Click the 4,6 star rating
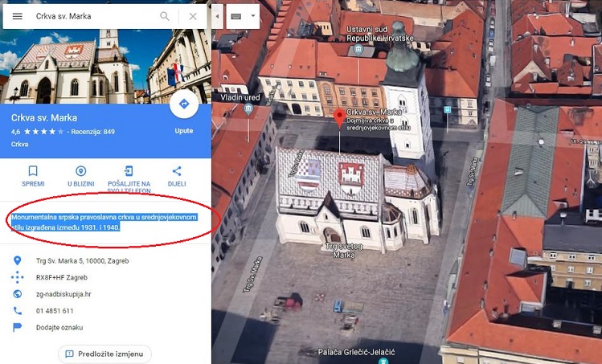Image resolution: width=602 pixels, height=364 pixels. coord(38,132)
